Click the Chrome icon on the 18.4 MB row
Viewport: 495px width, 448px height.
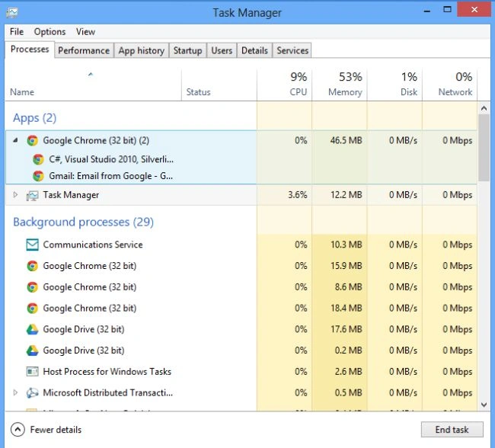tap(32, 309)
